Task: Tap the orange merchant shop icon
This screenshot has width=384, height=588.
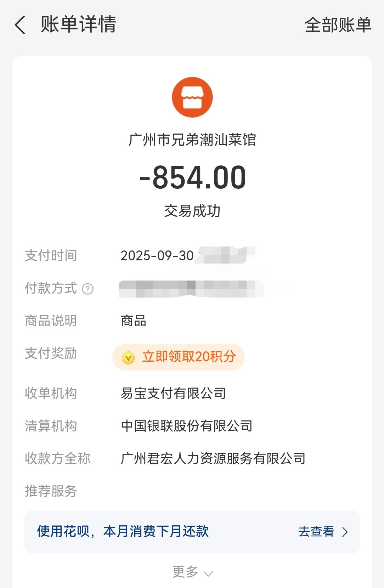Action: coord(192,97)
